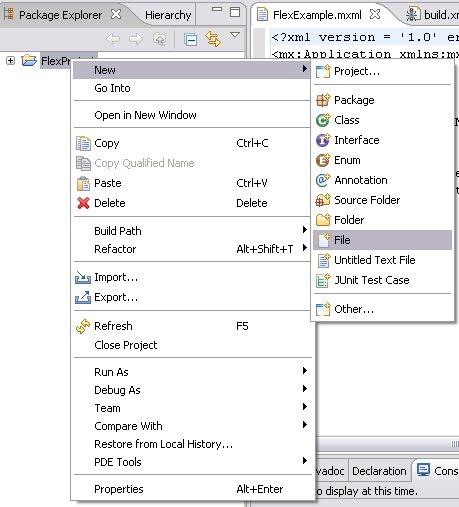Expand the Refactor submenu arrow
The image size is (459, 507).
(304, 247)
